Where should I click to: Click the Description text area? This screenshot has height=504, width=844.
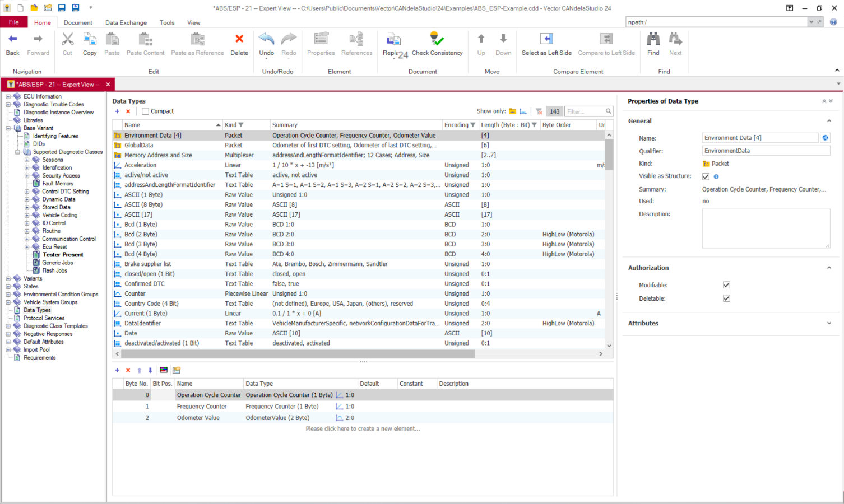point(766,228)
